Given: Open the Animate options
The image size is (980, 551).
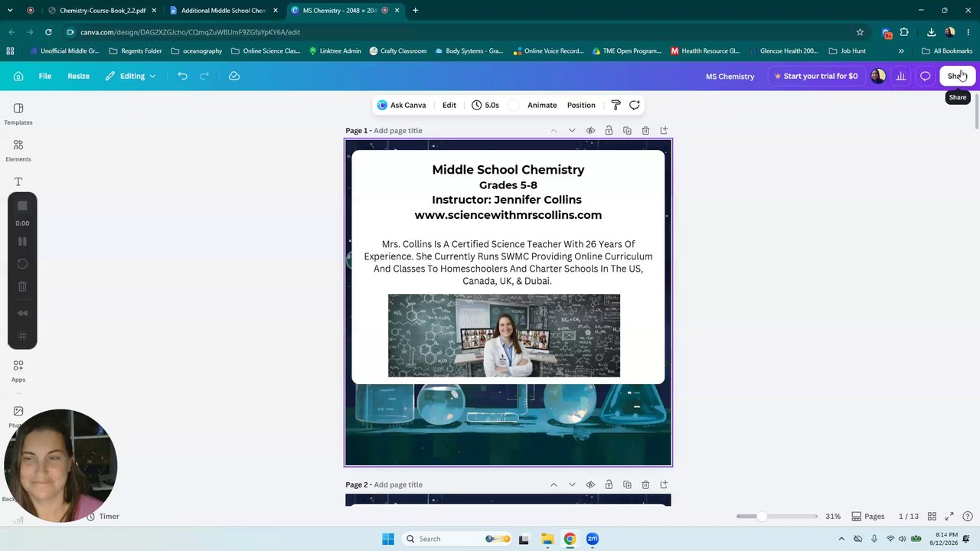Looking at the screenshot, I should [542, 105].
